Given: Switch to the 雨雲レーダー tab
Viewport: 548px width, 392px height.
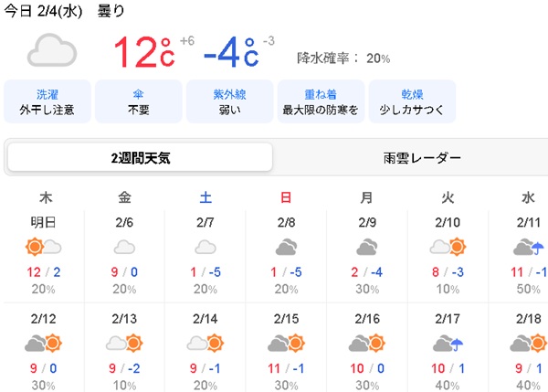Looking at the screenshot, I should 422,158.
